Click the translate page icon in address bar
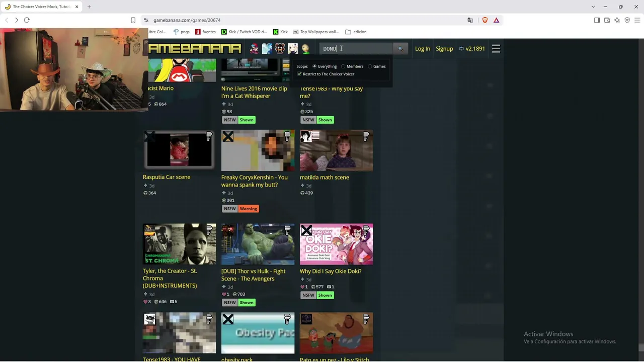Screen dimensions: 644x362 point(470,20)
